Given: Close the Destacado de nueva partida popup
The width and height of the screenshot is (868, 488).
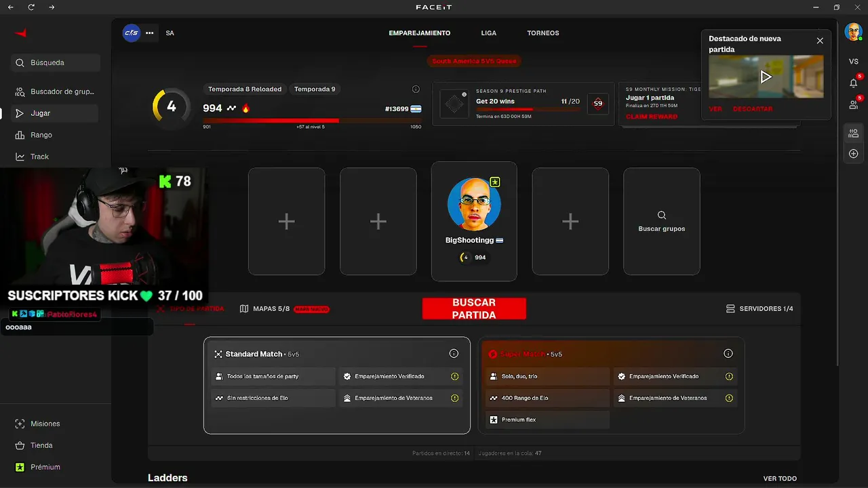Looking at the screenshot, I should (820, 41).
